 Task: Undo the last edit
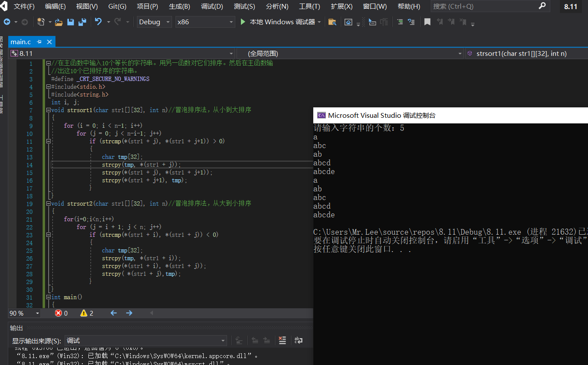[x=98, y=22]
